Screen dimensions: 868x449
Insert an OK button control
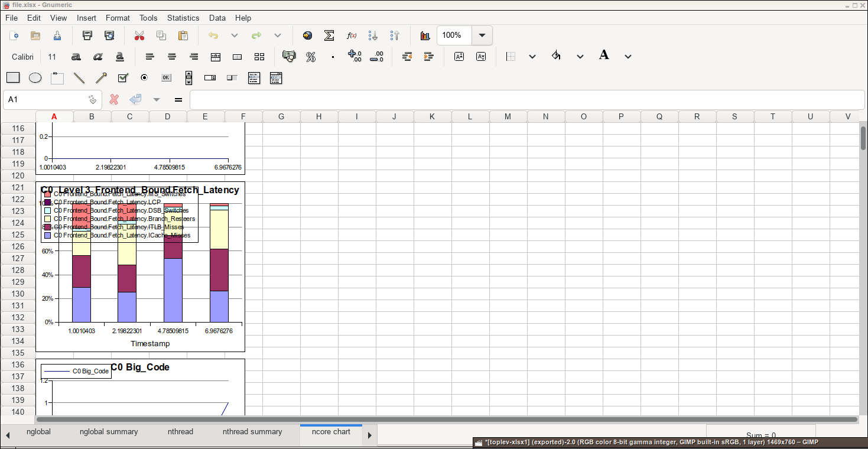coord(166,78)
